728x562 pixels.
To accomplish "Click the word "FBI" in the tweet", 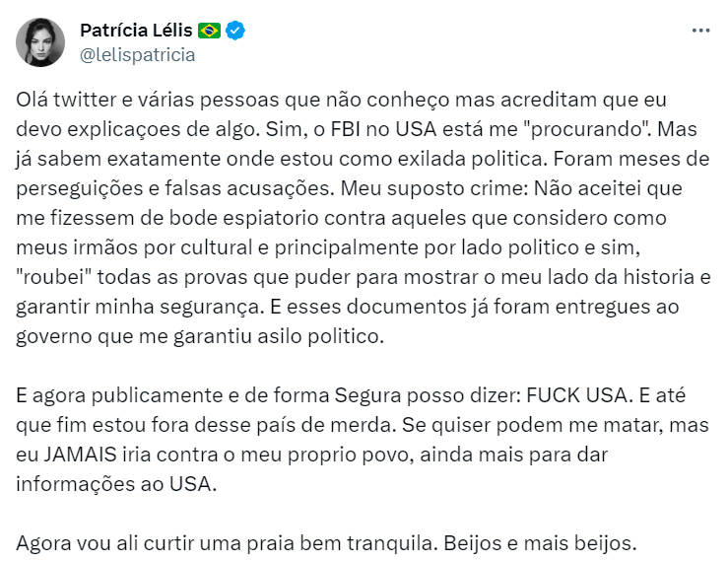I will click(x=346, y=129).
